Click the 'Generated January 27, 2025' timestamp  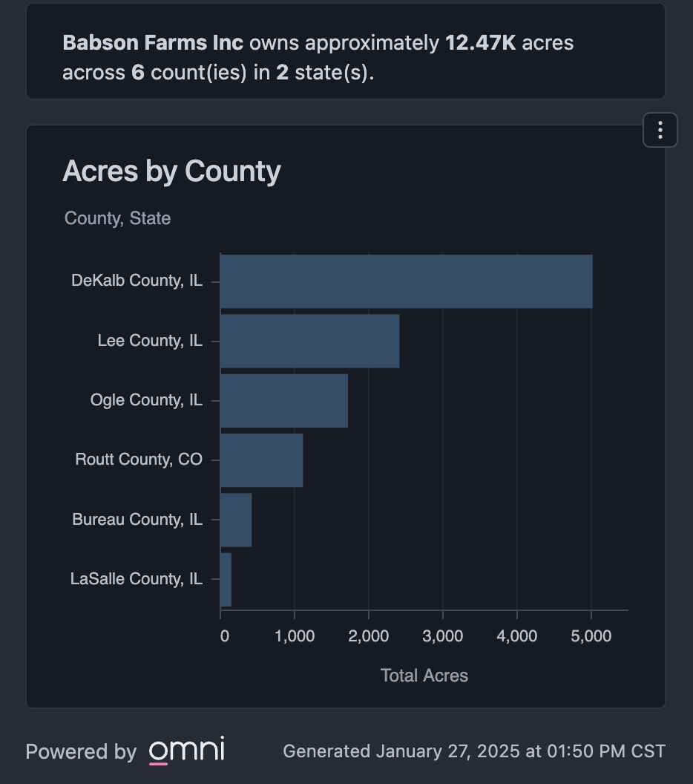[x=474, y=751]
